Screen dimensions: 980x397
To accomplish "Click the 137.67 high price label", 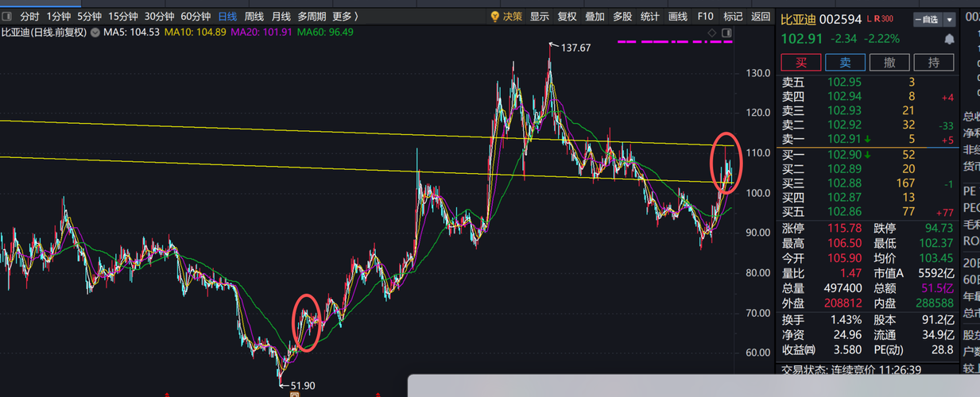I will click(x=575, y=48).
